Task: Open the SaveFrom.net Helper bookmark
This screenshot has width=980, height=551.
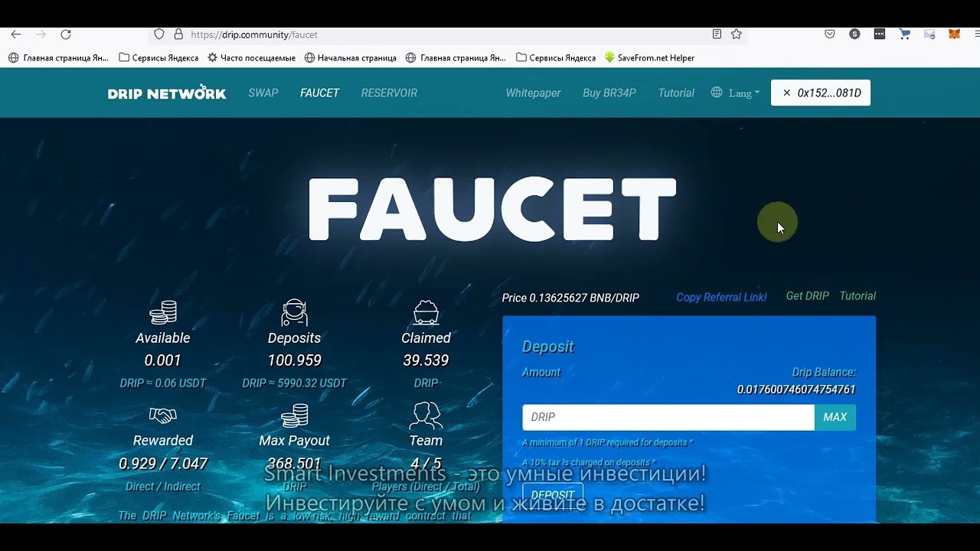Action: click(649, 57)
